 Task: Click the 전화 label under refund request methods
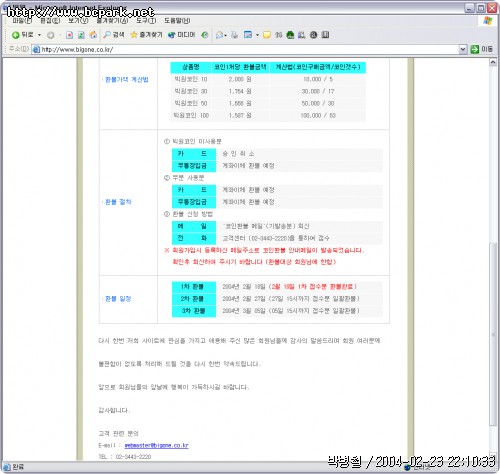193,238
